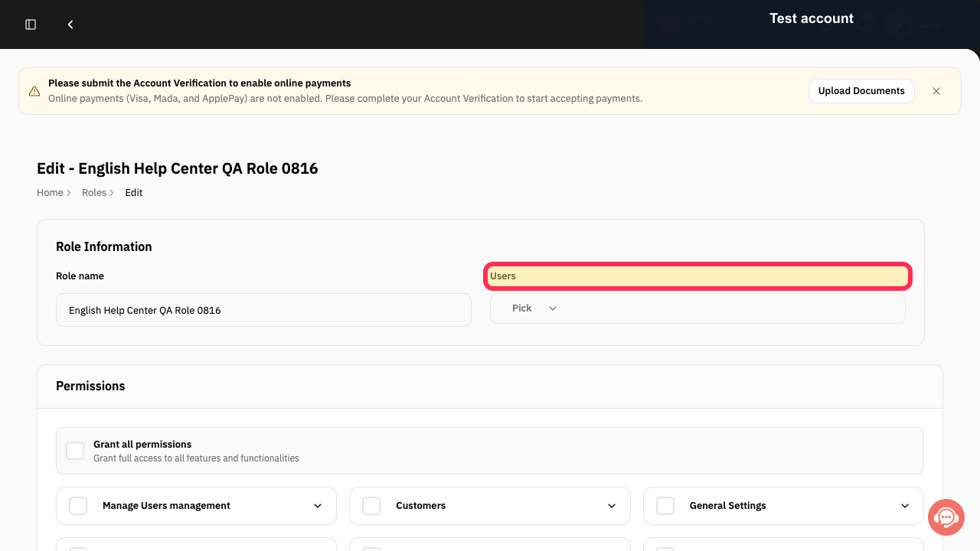Click the back arrow icon
This screenshot has height=551, width=980.
pyautogui.click(x=70, y=24)
